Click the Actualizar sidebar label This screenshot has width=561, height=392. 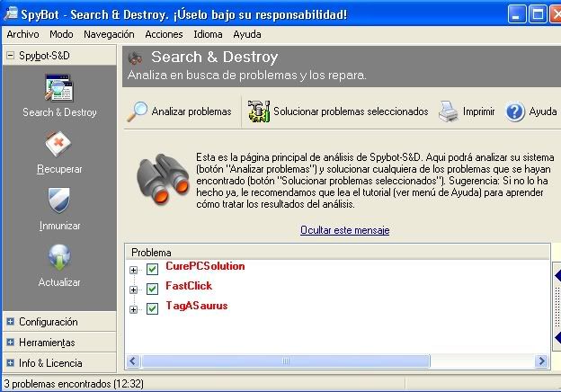59,282
